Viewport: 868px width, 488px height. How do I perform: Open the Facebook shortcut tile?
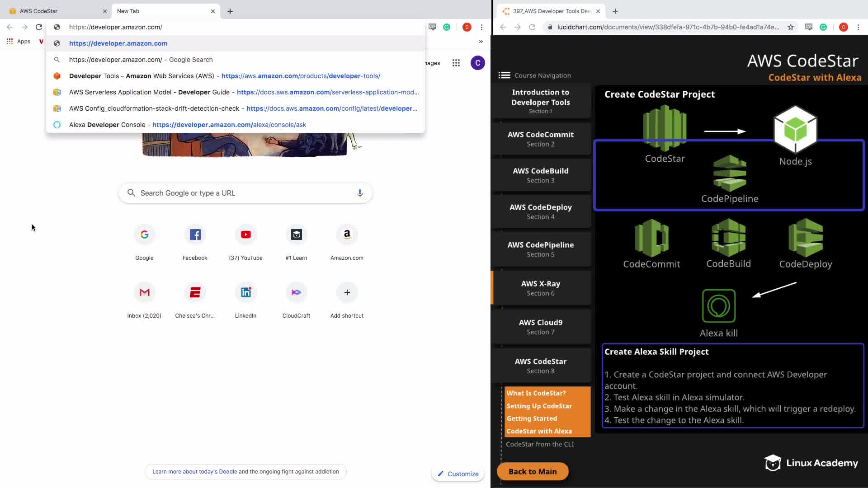195,235
